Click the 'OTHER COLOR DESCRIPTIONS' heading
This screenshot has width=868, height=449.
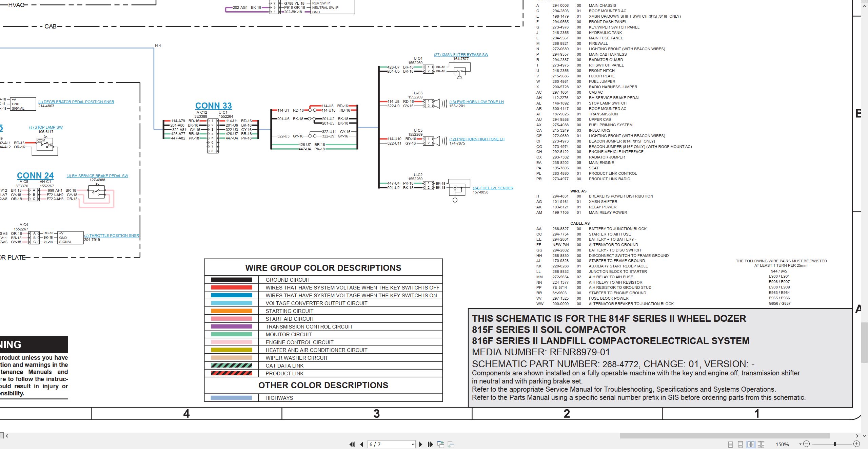click(323, 385)
